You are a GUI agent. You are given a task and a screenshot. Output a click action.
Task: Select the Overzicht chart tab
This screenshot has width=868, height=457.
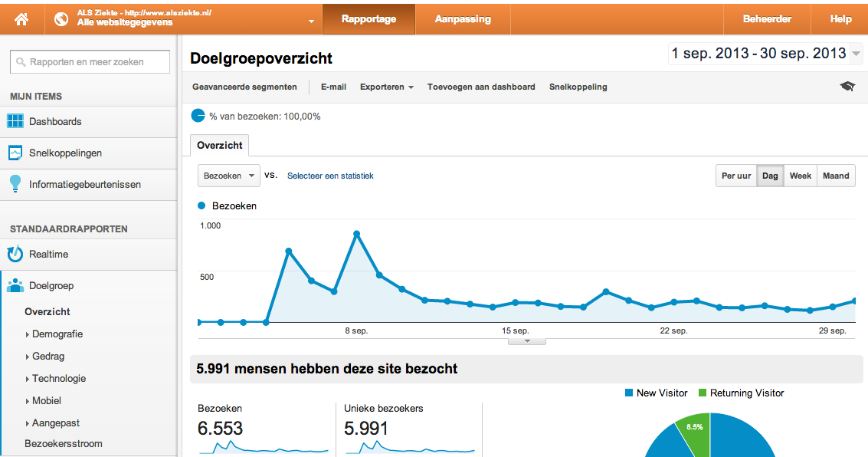[x=220, y=145]
